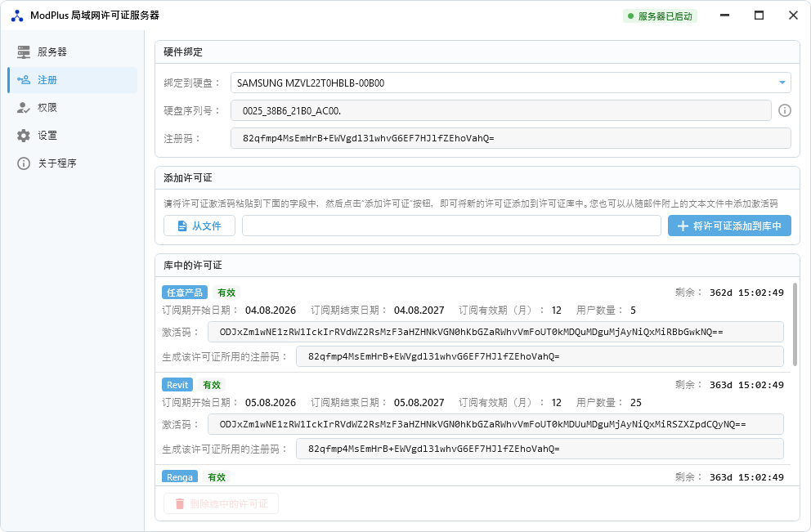Click end date 05.08.2027
This screenshot has height=532, width=811.
pos(419,403)
